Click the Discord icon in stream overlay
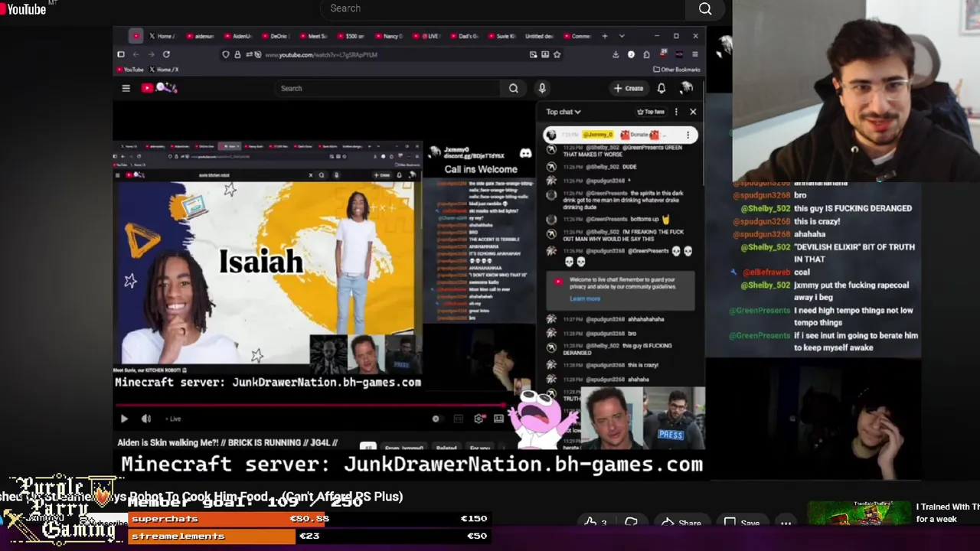This screenshot has height=551, width=980. coord(525,153)
